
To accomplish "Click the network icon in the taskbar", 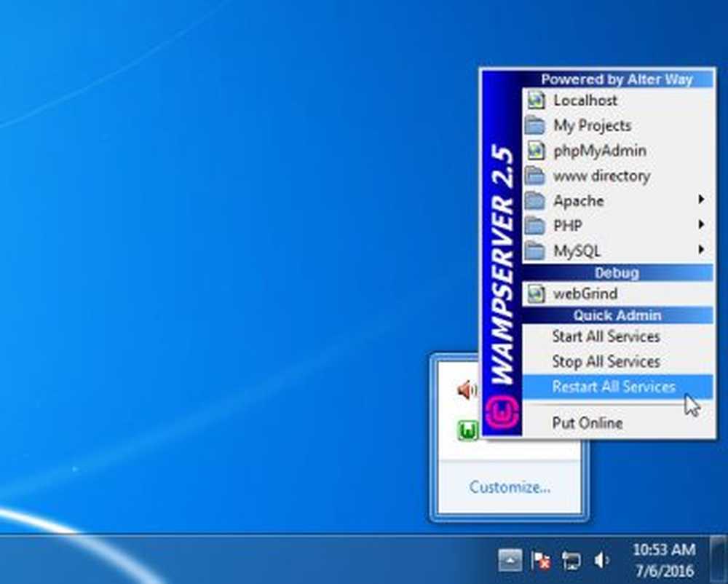I will [571, 561].
